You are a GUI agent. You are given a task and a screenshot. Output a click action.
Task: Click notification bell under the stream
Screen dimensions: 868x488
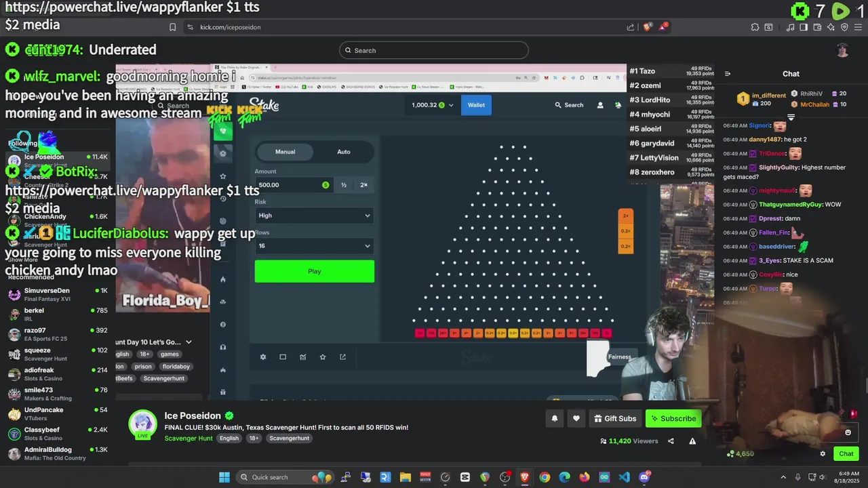click(554, 419)
